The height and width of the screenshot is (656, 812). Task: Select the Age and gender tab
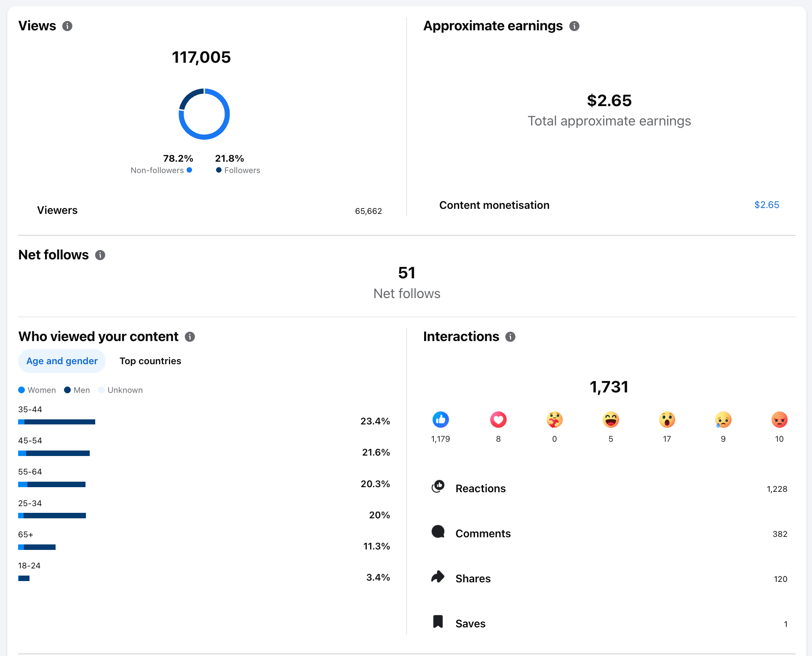click(62, 361)
